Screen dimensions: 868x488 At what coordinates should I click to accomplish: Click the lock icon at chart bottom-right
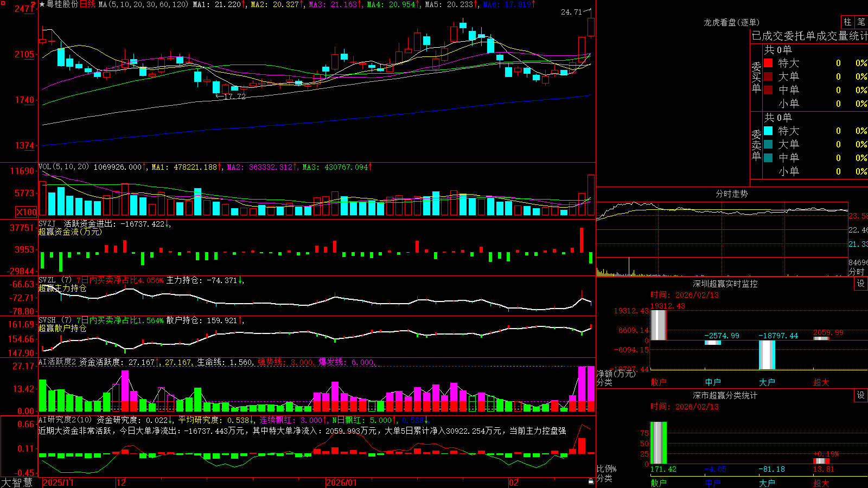tap(591, 481)
